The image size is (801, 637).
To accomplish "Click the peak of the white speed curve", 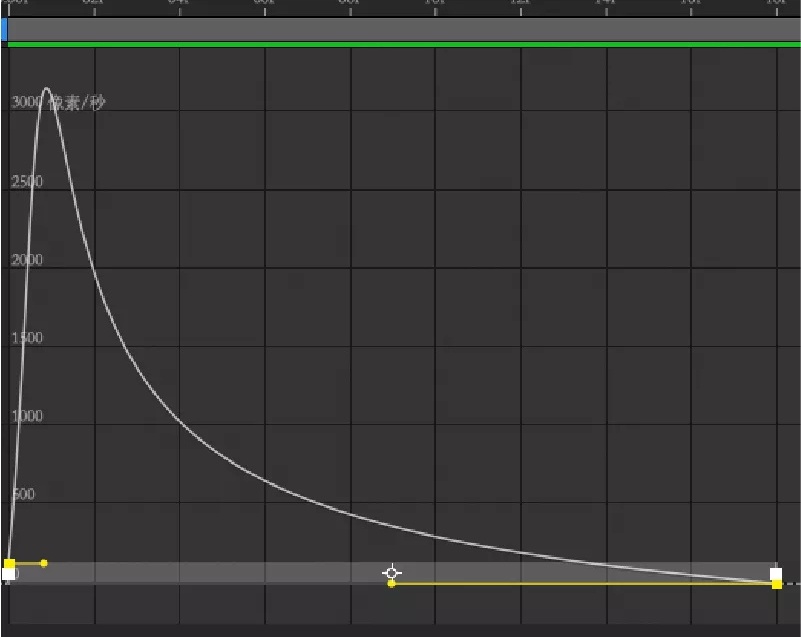I will (x=46, y=89).
